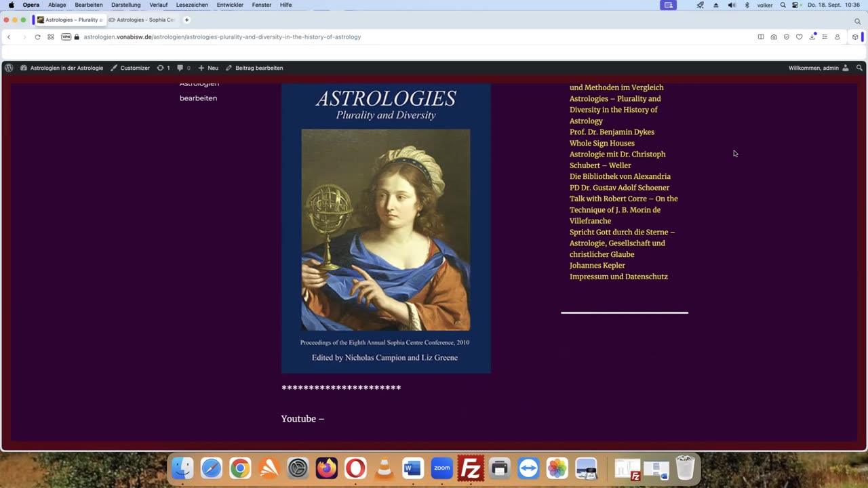Open the Hilfe menu
Image resolution: width=868 pixels, height=488 pixels.
[x=286, y=5]
